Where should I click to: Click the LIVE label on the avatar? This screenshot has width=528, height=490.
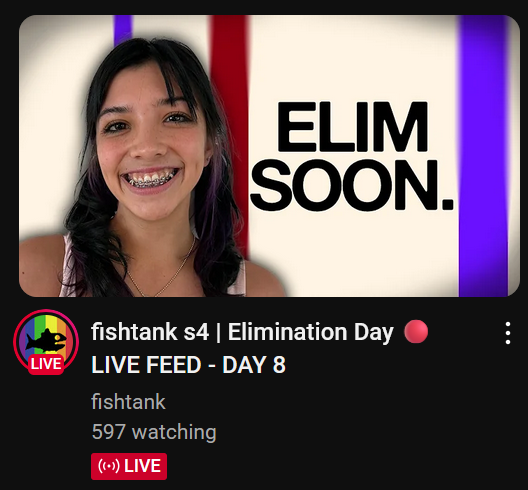click(46, 364)
